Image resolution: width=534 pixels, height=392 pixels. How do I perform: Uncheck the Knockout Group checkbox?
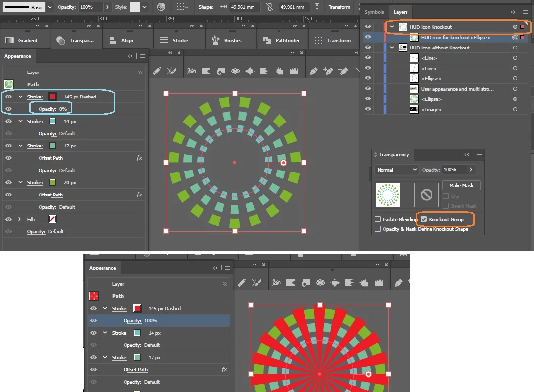[424, 219]
